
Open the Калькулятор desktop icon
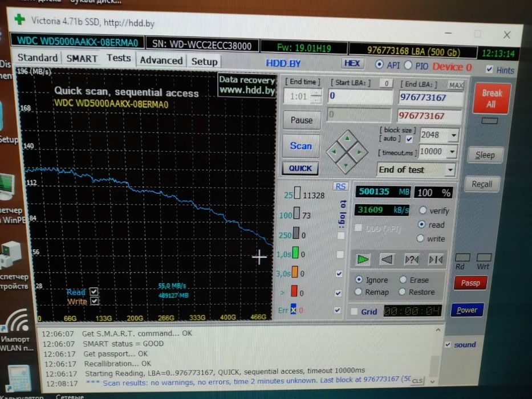(20, 381)
